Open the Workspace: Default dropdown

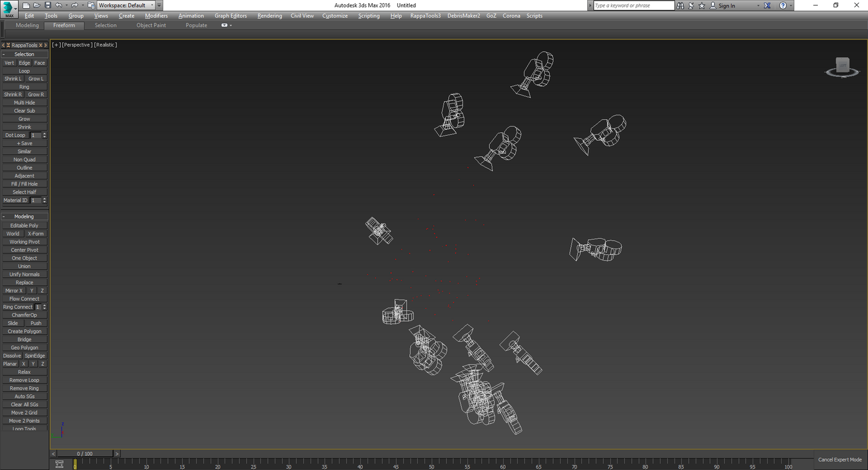click(x=126, y=5)
